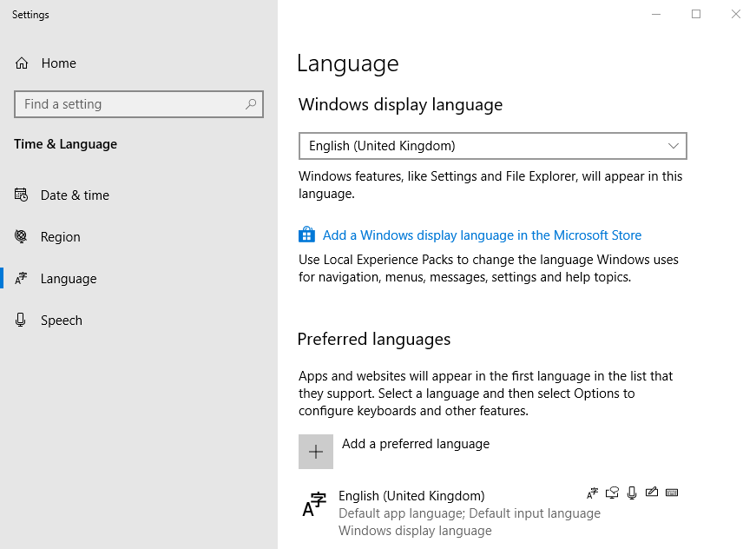Viewport: 756px width, 549px height.
Task: Select the Language sidebar item
Action: pos(139,278)
